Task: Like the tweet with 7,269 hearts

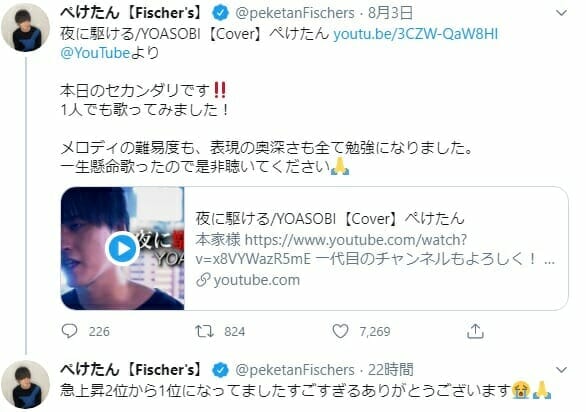Action: (340, 331)
